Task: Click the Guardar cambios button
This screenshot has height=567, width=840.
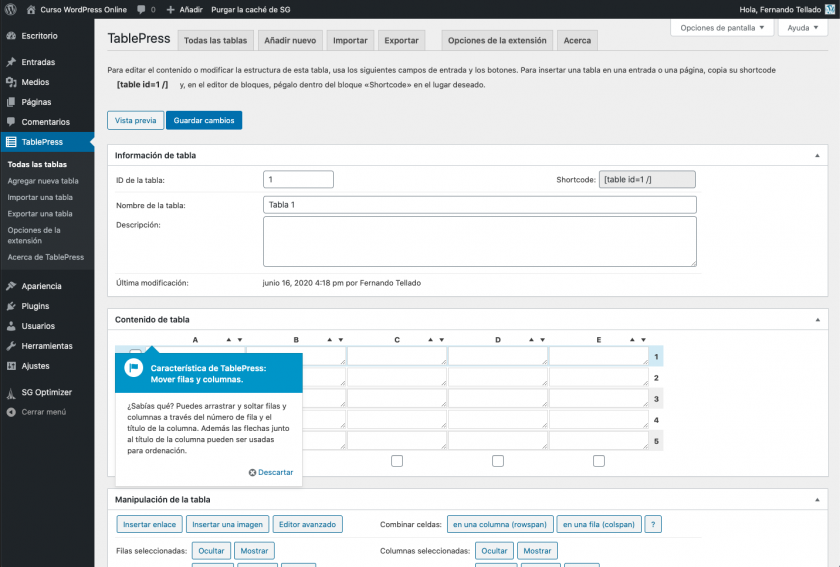Action: point(204,120)
